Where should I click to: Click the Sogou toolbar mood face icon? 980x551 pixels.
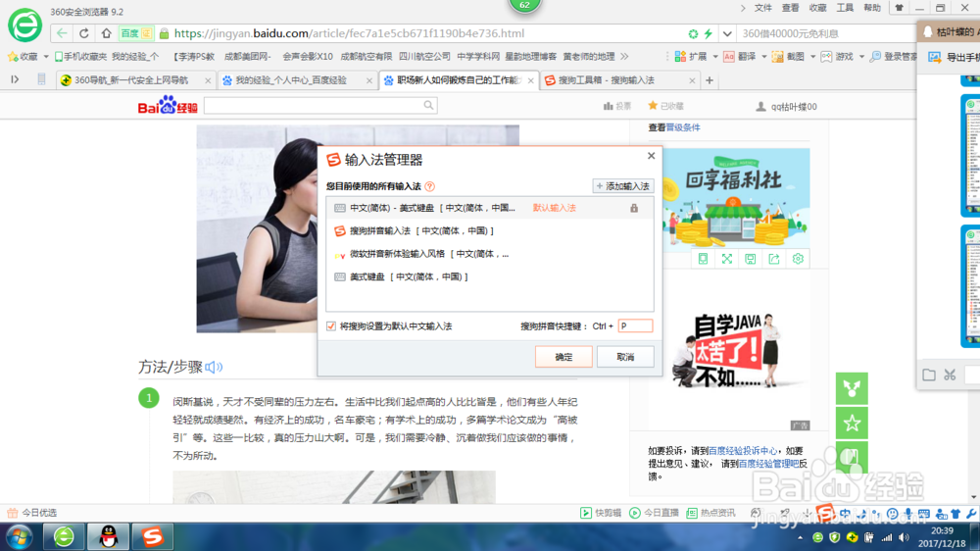pos(893,514)
